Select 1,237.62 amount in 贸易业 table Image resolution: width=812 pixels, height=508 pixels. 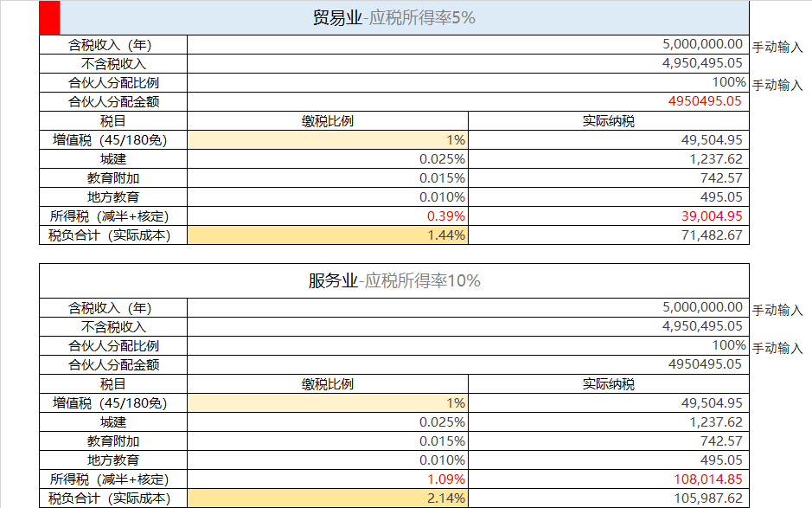609,158
